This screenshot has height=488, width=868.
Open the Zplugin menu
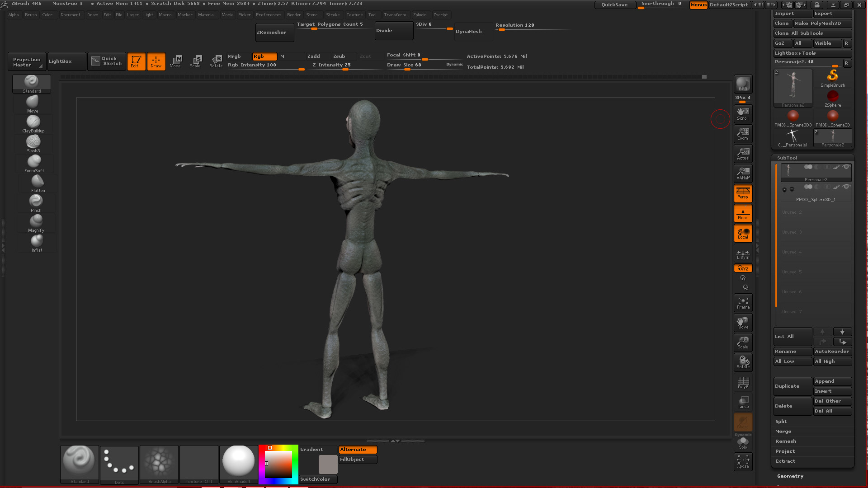click(420, 15)
